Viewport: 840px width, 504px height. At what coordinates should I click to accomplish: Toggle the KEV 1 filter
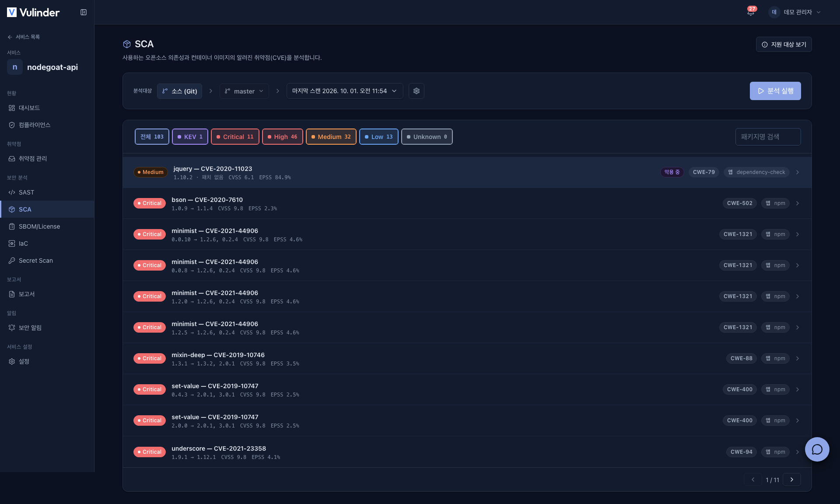[190, 137]
